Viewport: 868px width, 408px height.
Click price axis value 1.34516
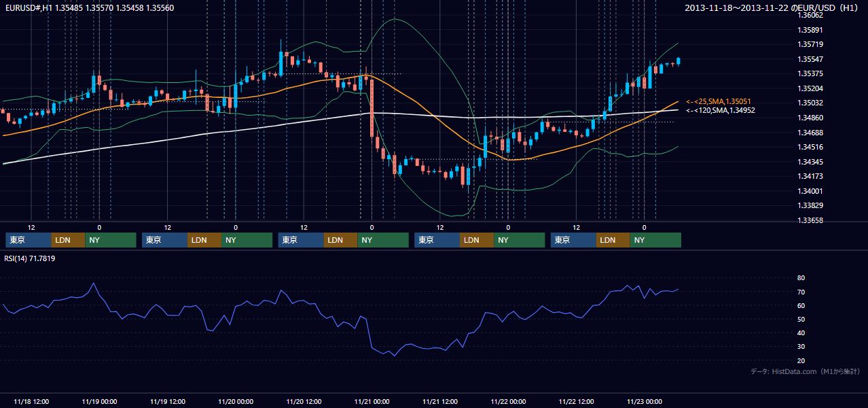coord(810,147)
